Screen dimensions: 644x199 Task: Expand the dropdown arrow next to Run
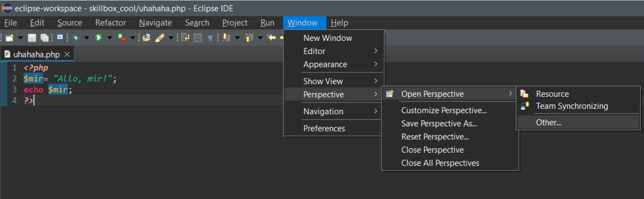click(110, 38)
